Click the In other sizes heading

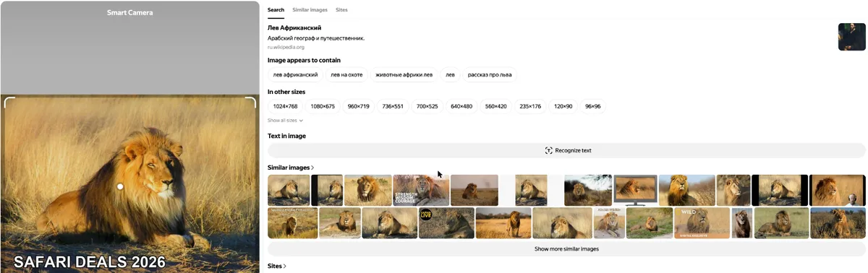pos(286,92)
